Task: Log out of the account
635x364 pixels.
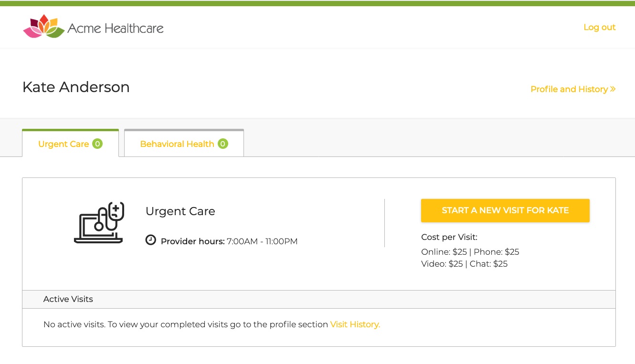Action: (x=599, y=27)
